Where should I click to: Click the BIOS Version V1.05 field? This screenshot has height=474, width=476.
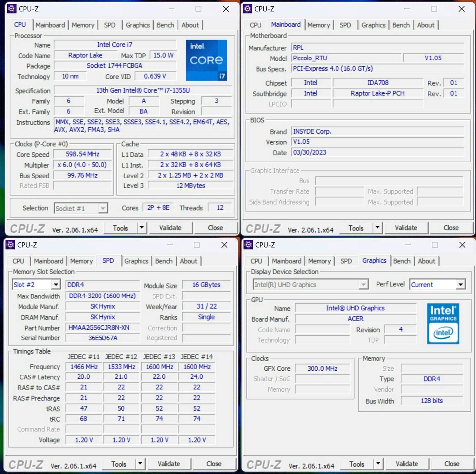(377, 142)
